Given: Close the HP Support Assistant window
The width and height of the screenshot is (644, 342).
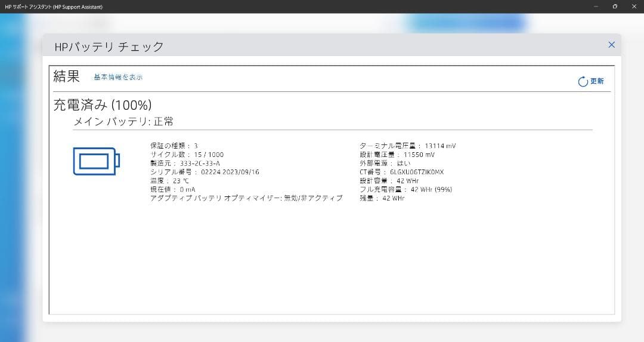Looking at the screenshot, I should point(634,6).
